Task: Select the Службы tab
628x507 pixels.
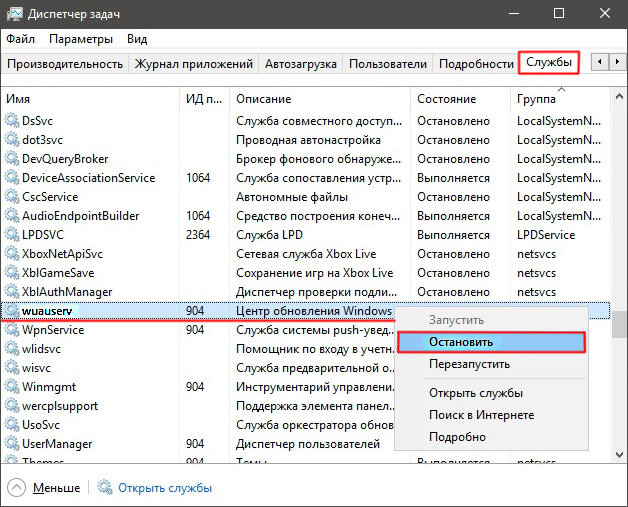Action: pyautogui.click(x=549, y=62)
